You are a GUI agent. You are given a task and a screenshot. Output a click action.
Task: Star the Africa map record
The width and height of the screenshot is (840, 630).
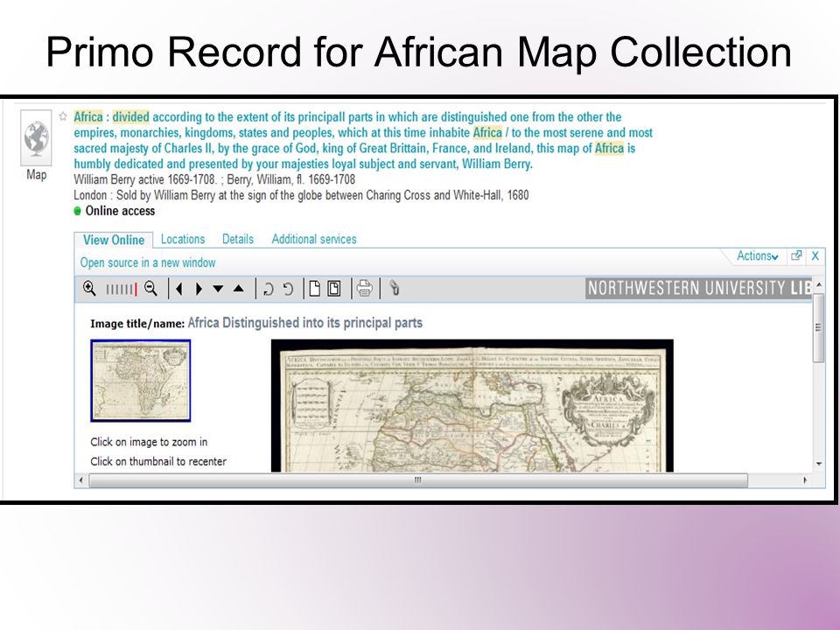63,116
